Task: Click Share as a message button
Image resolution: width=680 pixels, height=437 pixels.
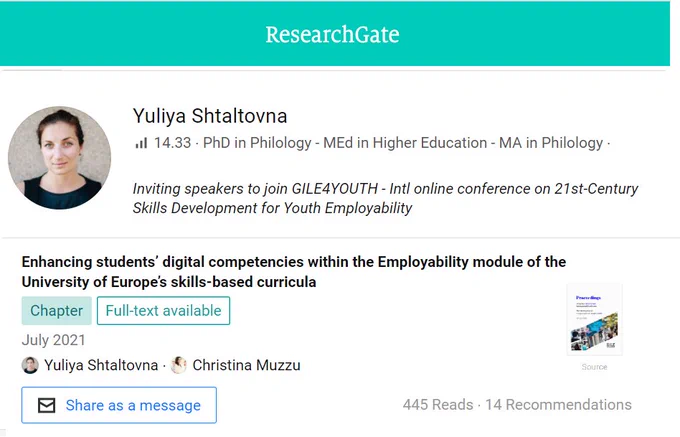Action: coord(119,405)
